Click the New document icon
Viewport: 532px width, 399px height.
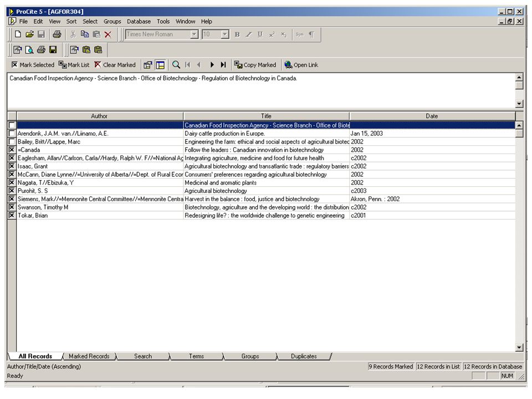(18, 34)
